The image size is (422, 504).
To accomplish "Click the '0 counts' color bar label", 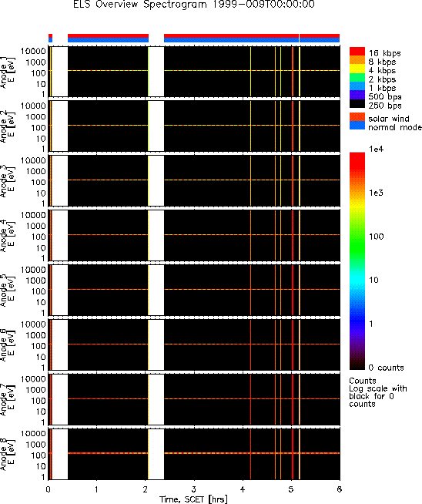I will pyautogui.click(x=386, y=368).
